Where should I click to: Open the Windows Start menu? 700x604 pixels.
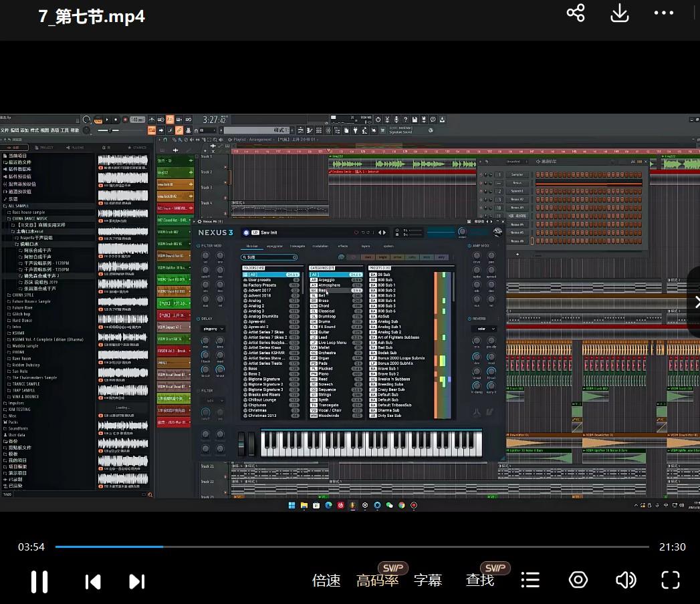(291, 505)
